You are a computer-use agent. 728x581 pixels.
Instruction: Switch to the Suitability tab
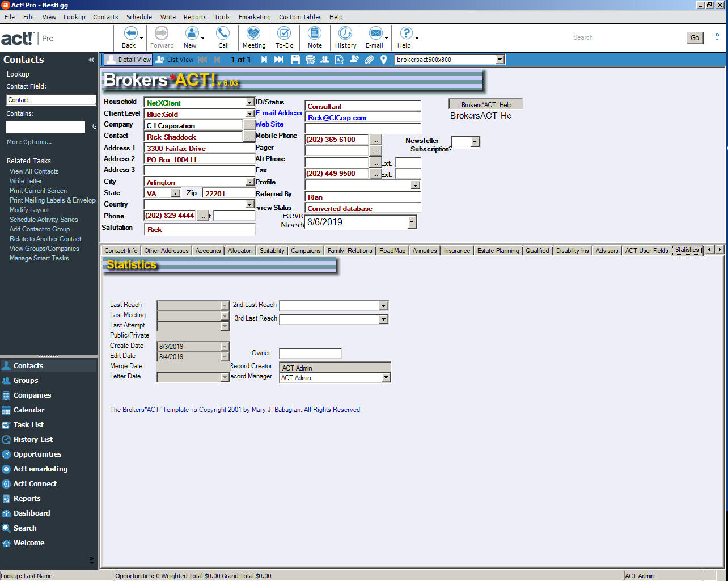[272, 251]
